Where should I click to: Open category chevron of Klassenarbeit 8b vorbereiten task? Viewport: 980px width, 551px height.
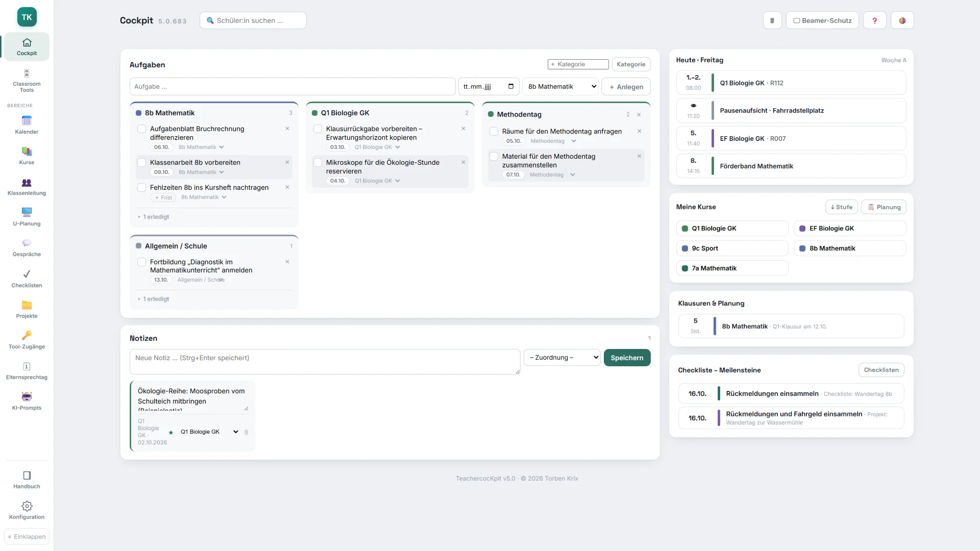pyautogui.click(x=222, y=172)
